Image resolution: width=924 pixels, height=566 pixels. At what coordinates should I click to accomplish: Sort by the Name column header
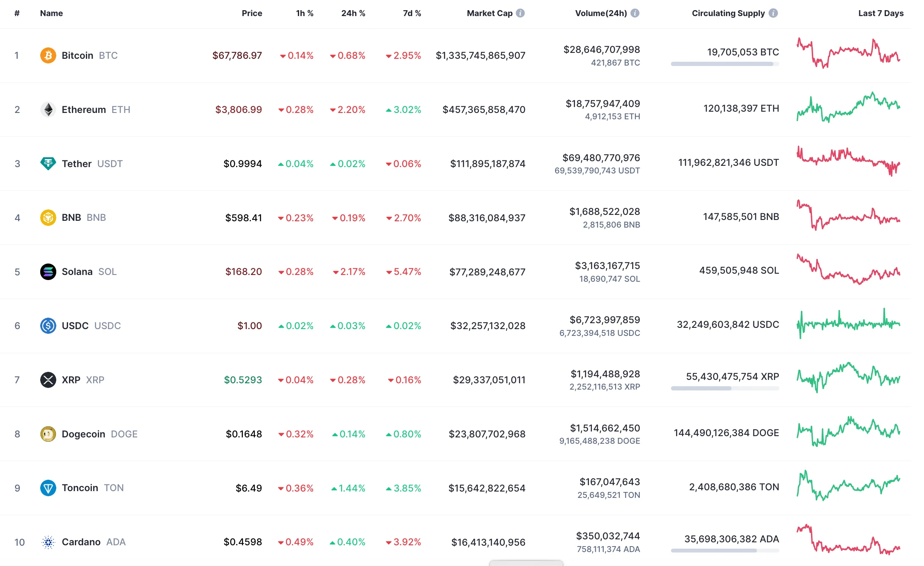[51, 13]
